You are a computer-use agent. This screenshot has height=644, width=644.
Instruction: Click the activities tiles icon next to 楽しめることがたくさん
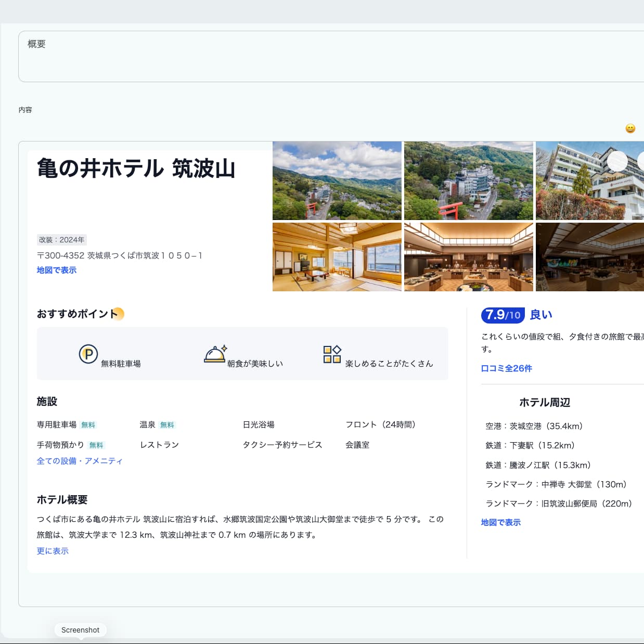point(331,354)
